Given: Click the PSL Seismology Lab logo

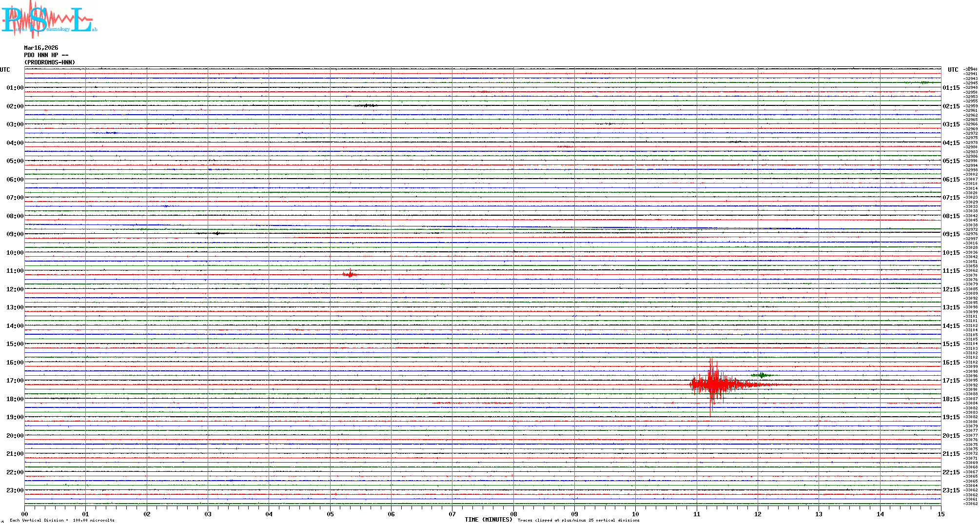Looking at the screenshot, I should coord(48,20).
